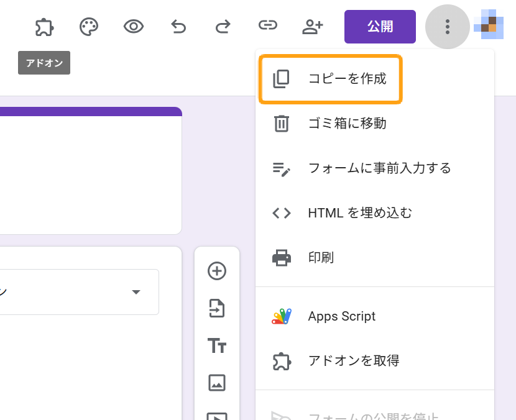Expand the question type dropdown
The width and height of the screenshot is (516, 420).
point(136,292)
